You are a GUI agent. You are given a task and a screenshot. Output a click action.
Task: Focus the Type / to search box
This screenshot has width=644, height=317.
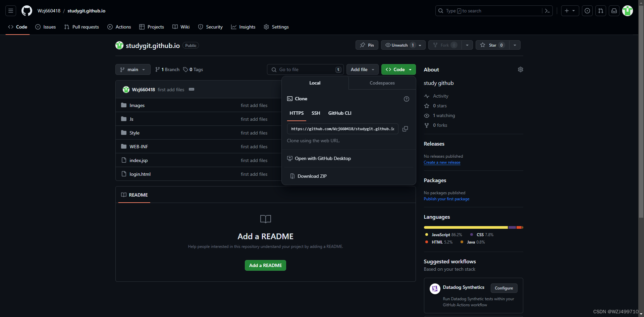[489, 11]
